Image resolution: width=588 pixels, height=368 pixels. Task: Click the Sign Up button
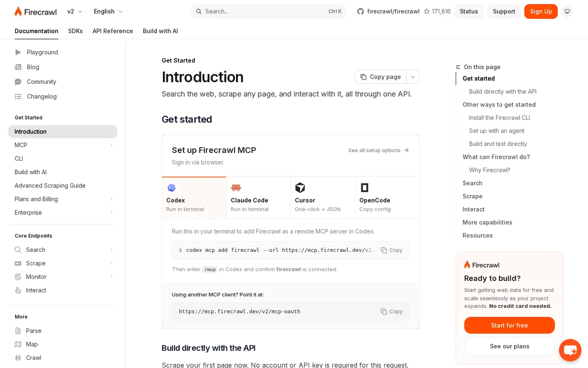(541, 11)
